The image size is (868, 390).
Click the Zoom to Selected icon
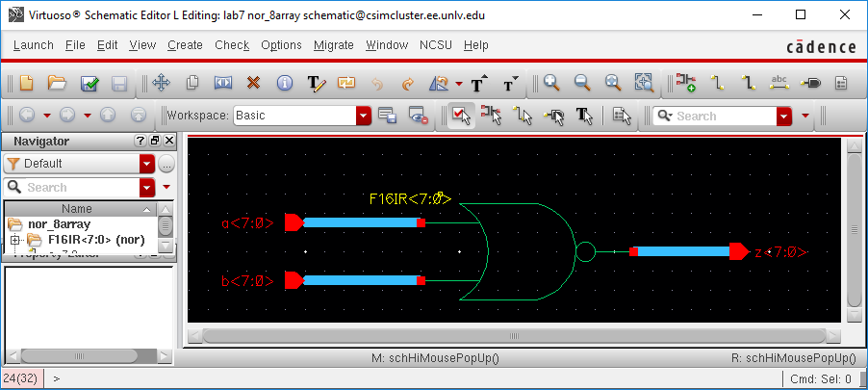644,83
